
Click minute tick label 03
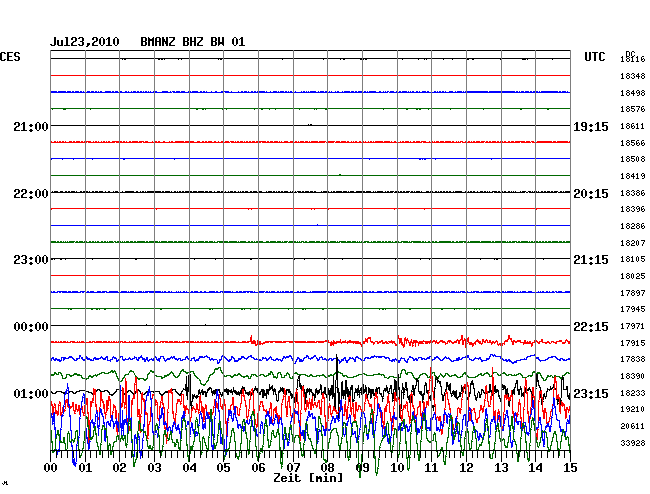tap(154, 468)
